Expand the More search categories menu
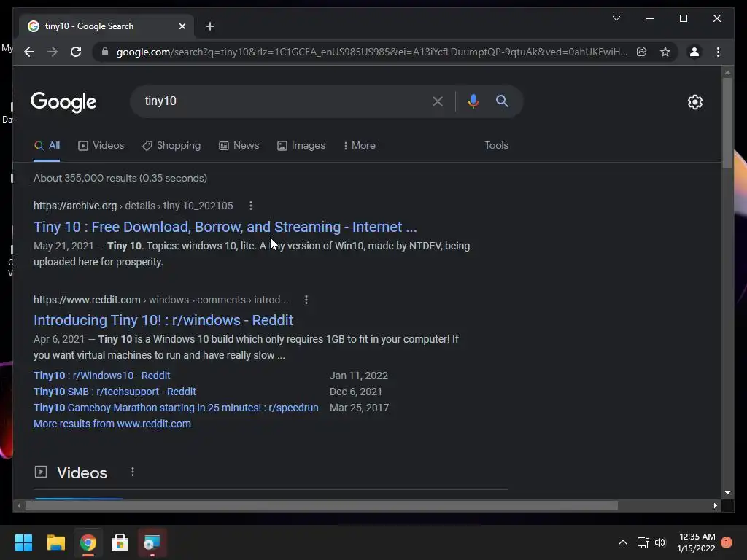747x560 pixels. [x=359, y=146]
